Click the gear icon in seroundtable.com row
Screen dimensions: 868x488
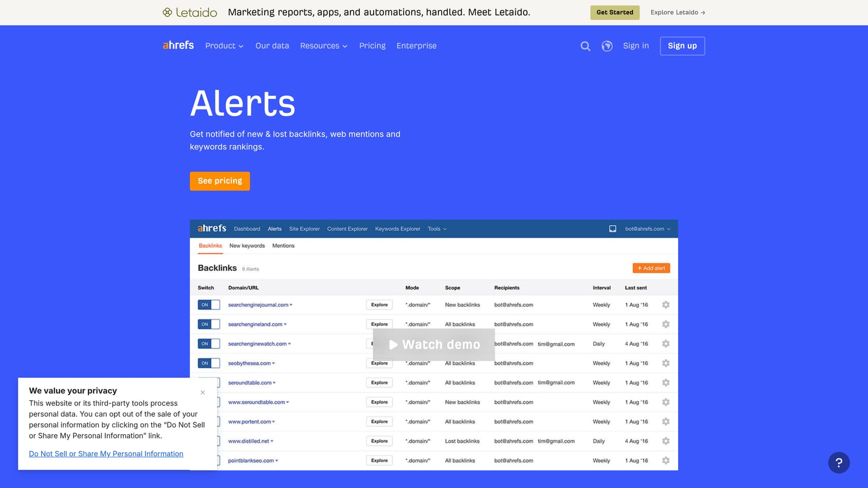click(x=666, y=383)
